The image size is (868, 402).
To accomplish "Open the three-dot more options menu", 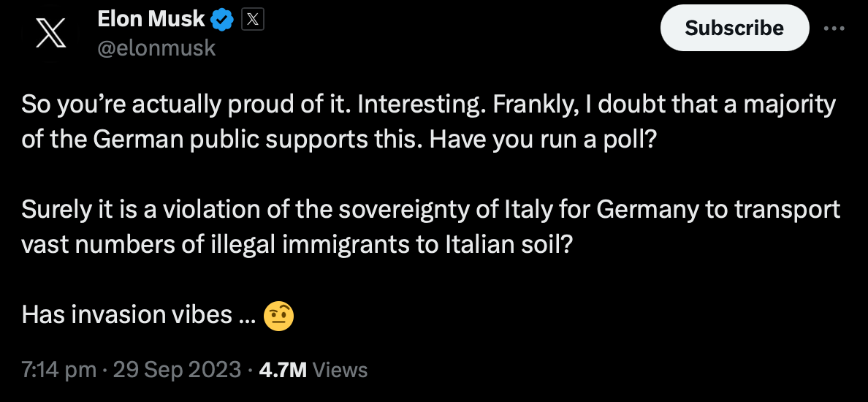I will [x=834, y=29].
